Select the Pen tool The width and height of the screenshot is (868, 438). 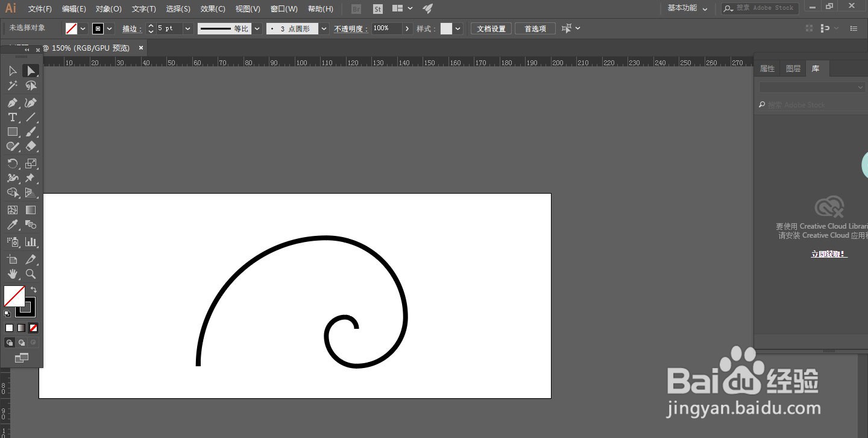(x=13, y=103)
